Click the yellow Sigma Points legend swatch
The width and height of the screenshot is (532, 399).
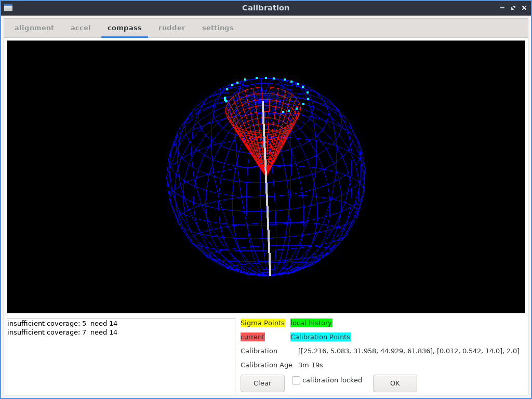click(262, 323)
